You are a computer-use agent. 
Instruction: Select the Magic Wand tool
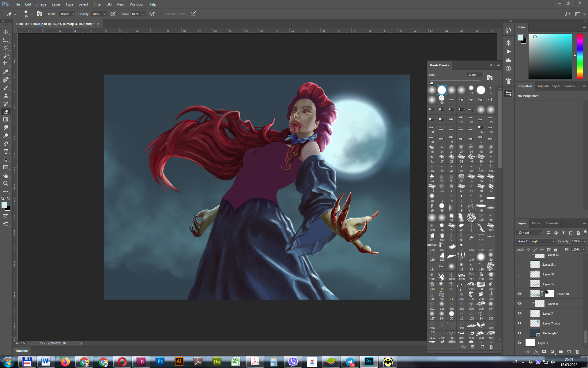tap(6, 56)
